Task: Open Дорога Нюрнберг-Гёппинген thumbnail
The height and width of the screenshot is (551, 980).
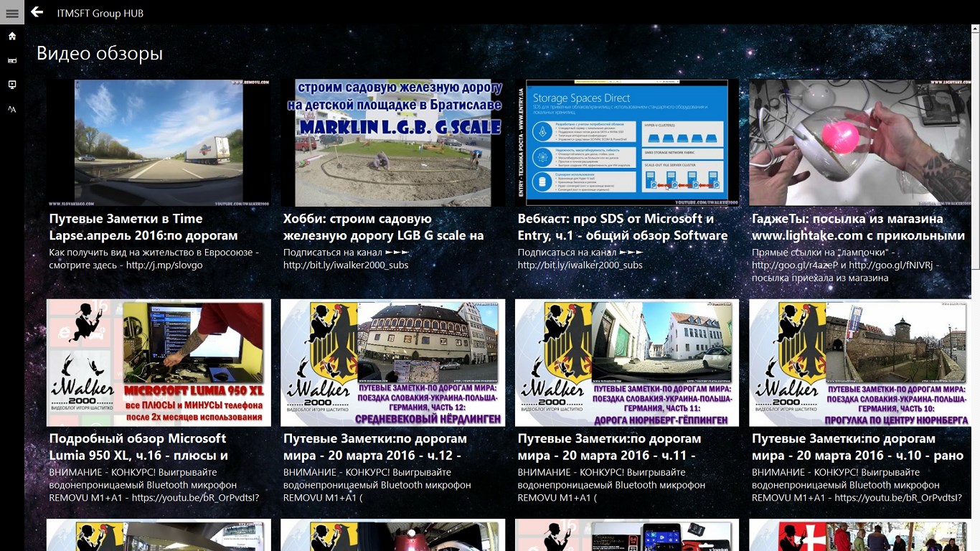Action: (627, 363)
